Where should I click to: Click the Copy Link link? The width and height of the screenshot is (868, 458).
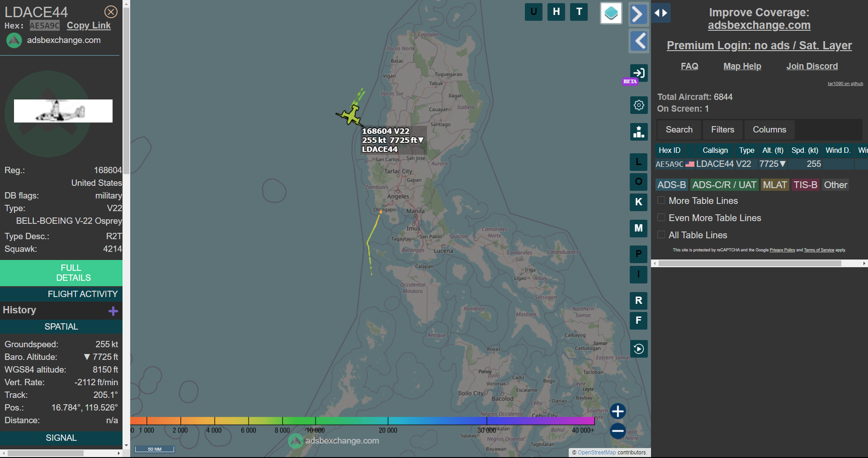tap(89, 25)
